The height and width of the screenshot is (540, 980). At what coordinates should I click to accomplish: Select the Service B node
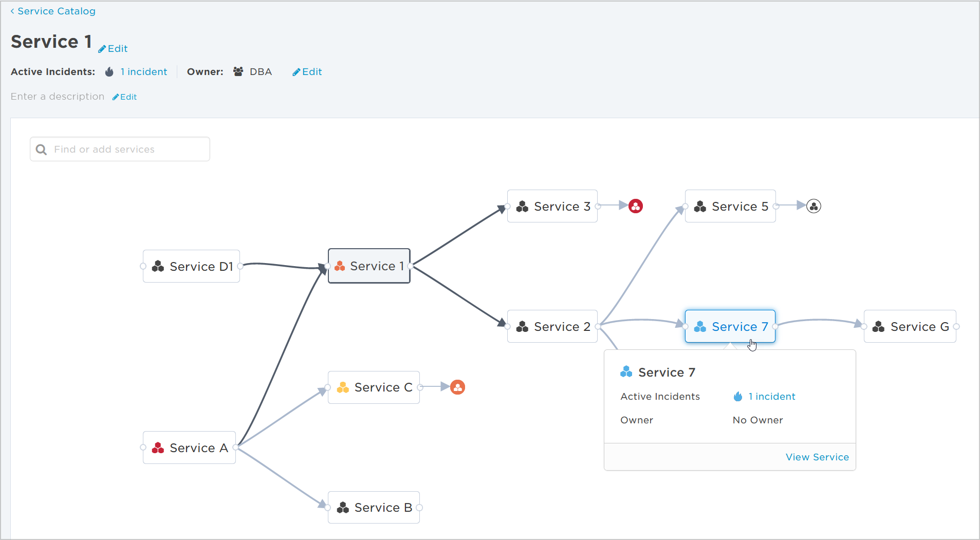coord(374,507)
